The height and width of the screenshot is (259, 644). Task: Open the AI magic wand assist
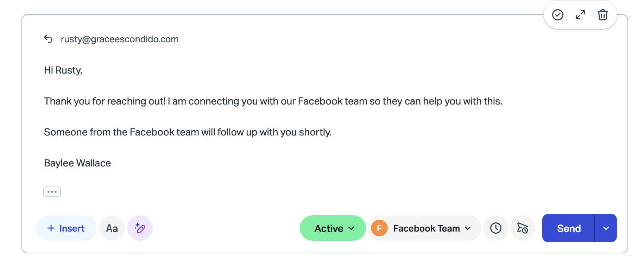pyautogui.click(x=140, y=228)
